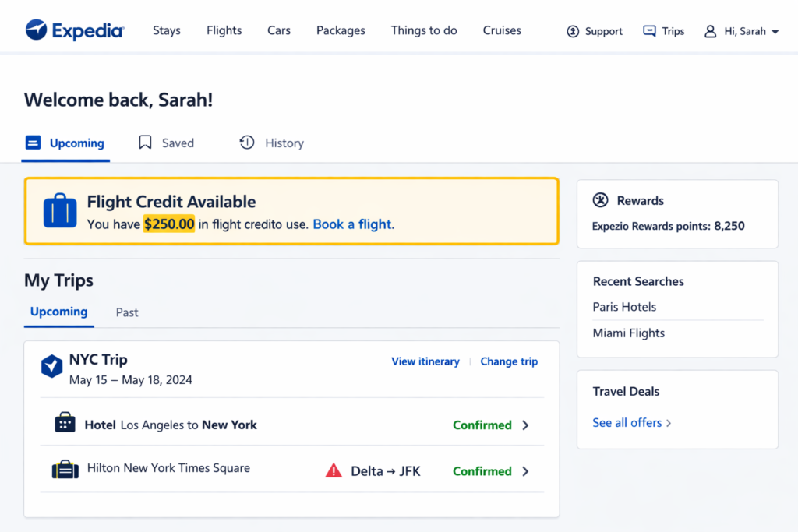This screenshot has width=798, height=532.
Task: Click the Rewards badge icon
Action: 600,200
